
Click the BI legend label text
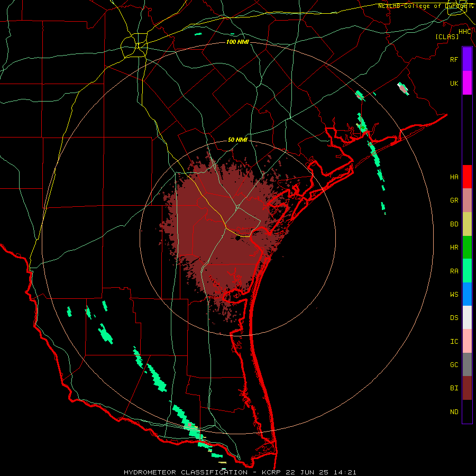[x=454, y=388]
